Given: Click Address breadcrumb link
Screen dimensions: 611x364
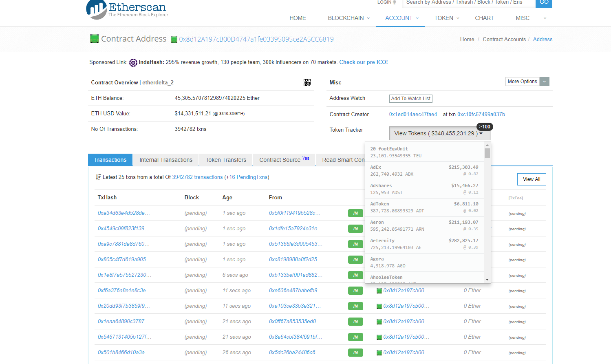Looking at the screenshot, I should [x=543, y=40].
